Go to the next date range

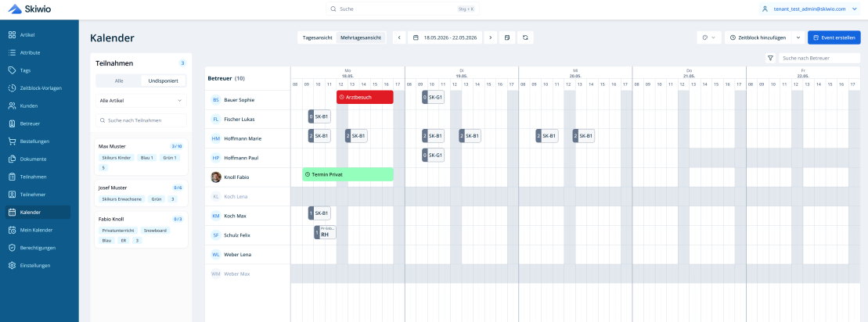pos(491,38)
